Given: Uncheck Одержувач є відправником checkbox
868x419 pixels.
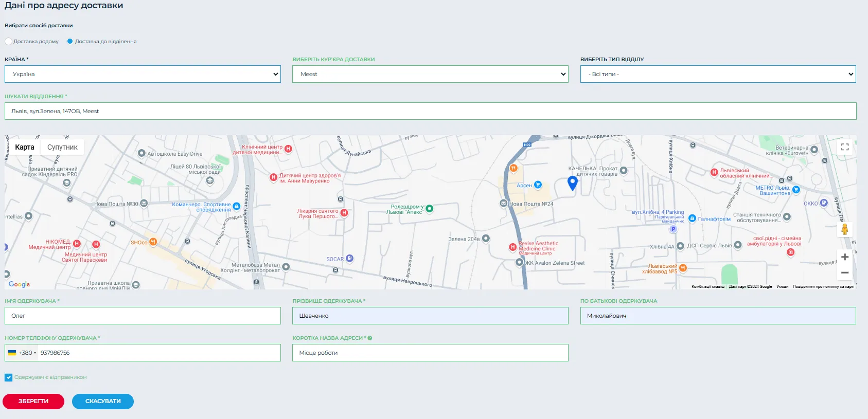Looking at the screenshot, I should coord(9,378).
